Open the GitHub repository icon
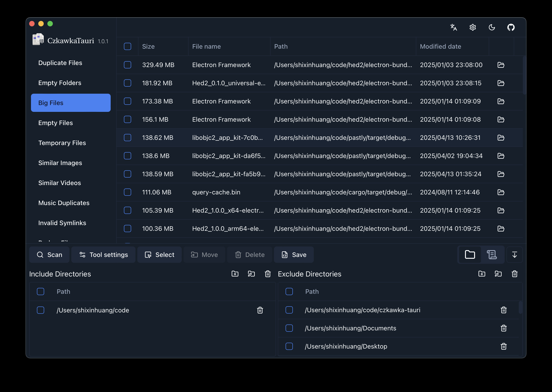This screenshot has height=392, width=552. coord(511,27)
